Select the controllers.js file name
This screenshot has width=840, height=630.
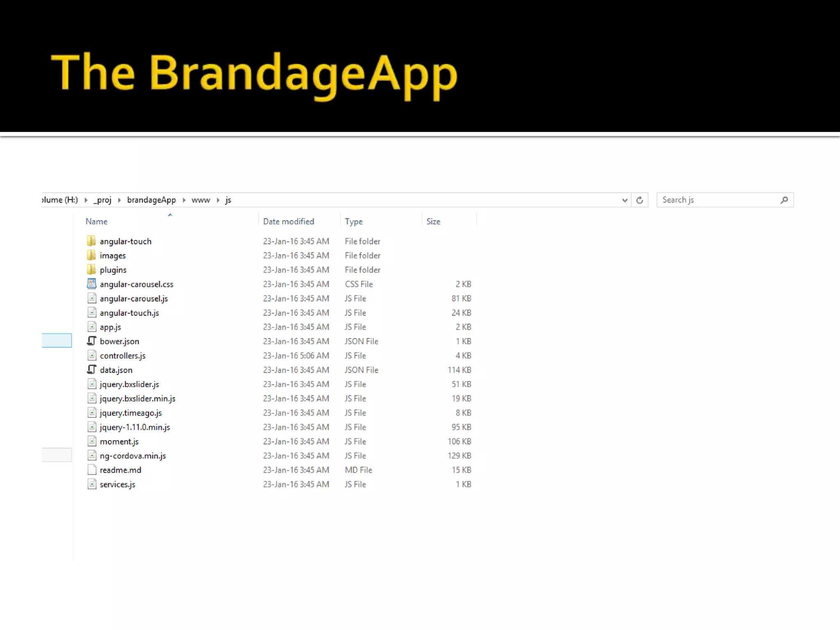(123, 356)
